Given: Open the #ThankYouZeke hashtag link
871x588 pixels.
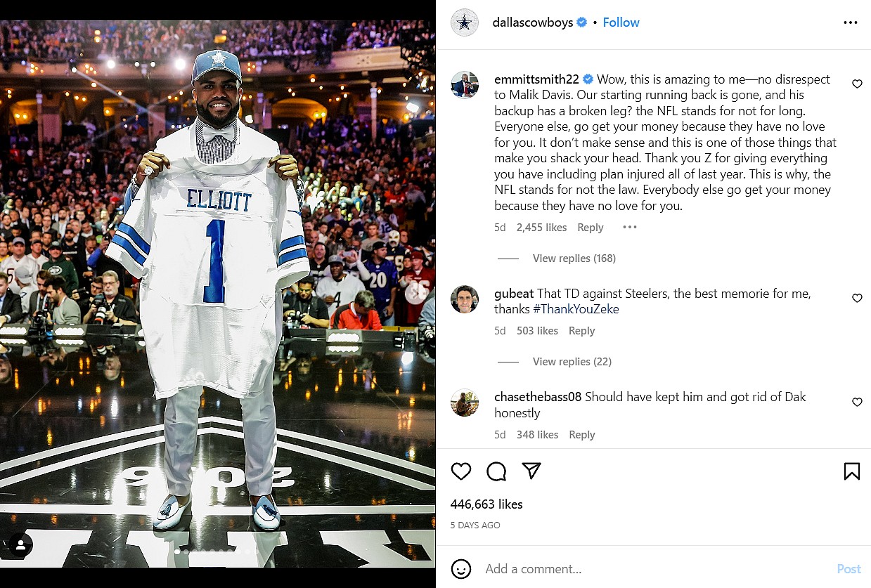Looking at the screenshot, I should [x=576, y=309].
